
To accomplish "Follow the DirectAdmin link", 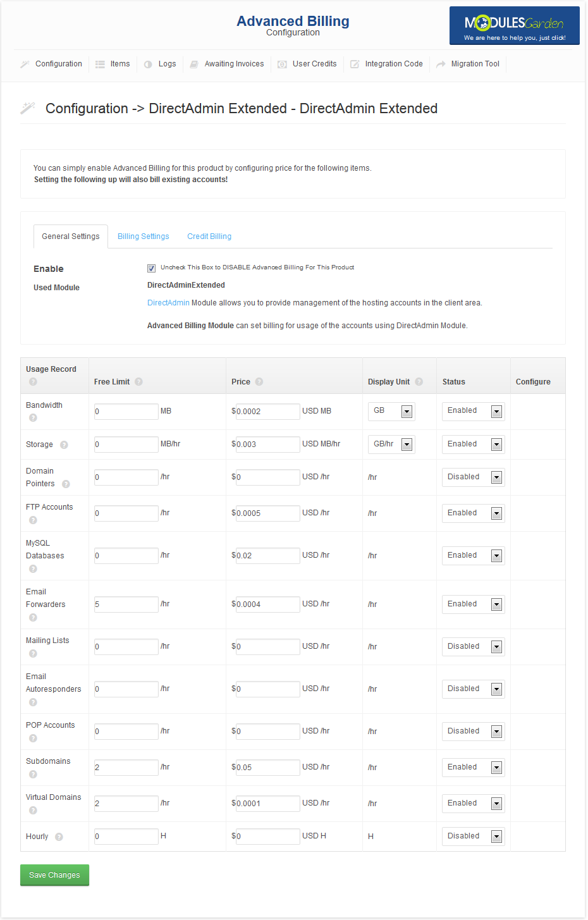I will [x=168, y=303].
